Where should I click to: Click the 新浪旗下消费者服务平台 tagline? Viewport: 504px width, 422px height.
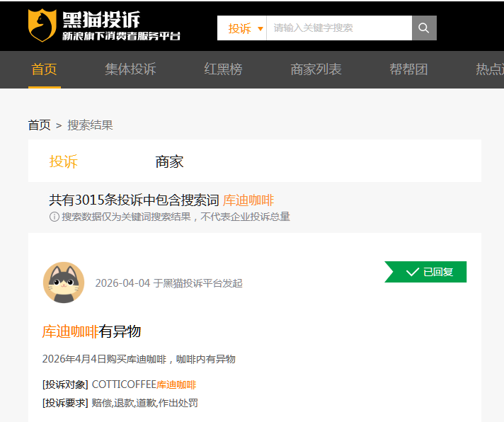point(121,36)
